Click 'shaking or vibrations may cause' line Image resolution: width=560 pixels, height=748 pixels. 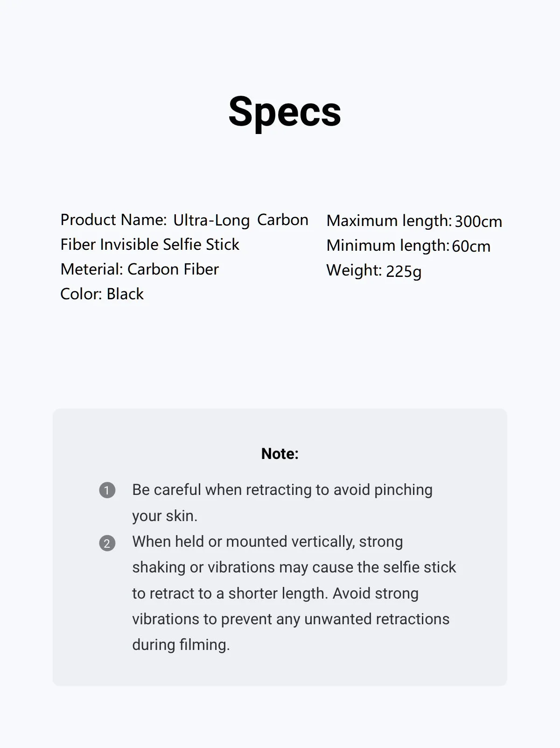click(x=294, y=567)
